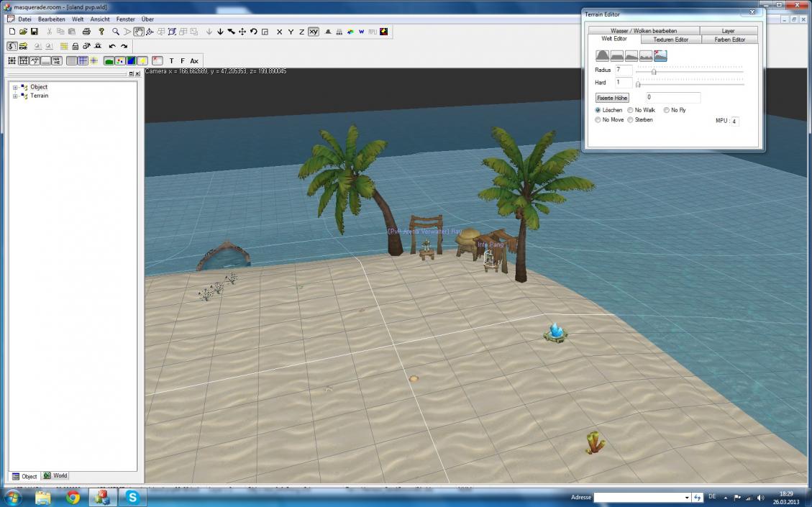Select the No Walk radio button
The image size is (812, 507).
(631, 110)
